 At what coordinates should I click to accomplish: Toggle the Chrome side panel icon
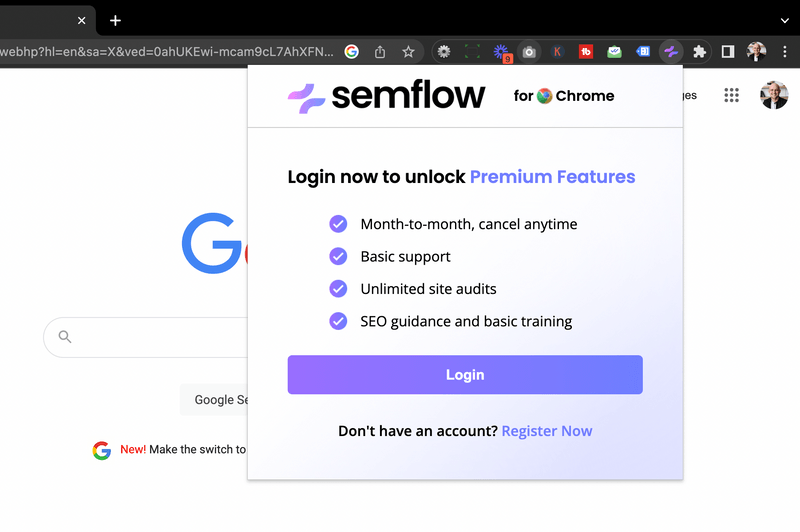[728, 52]
